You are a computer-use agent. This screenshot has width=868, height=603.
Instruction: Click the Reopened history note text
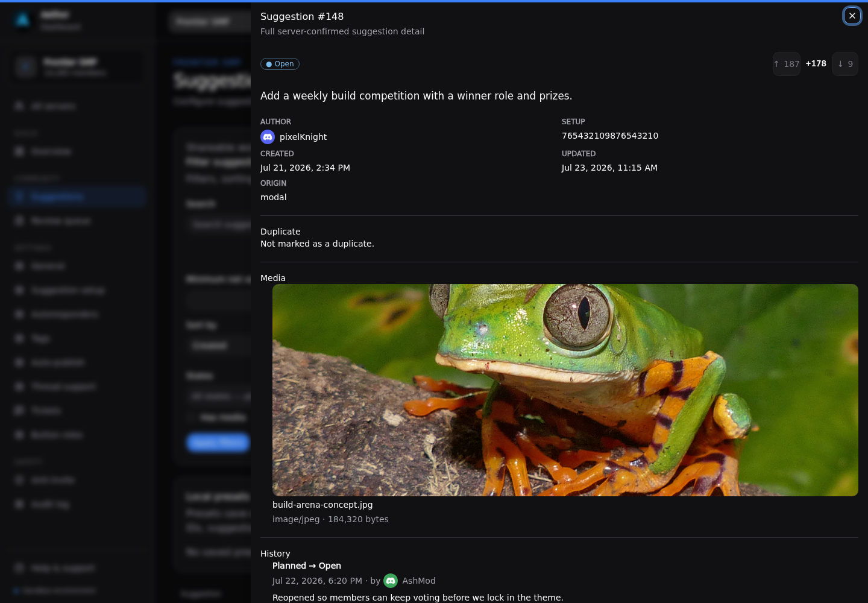coord(418,598)
